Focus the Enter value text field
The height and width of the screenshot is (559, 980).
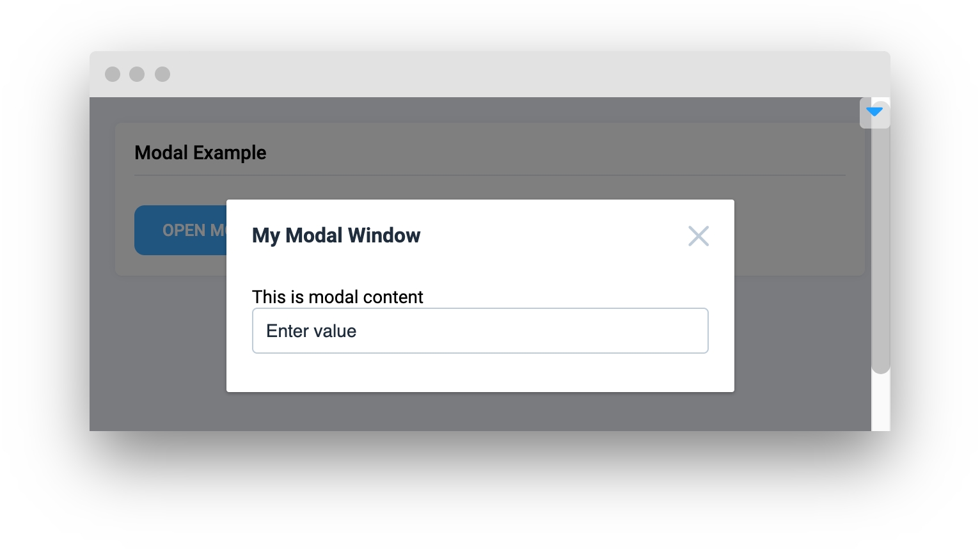(x=480, y=331)
